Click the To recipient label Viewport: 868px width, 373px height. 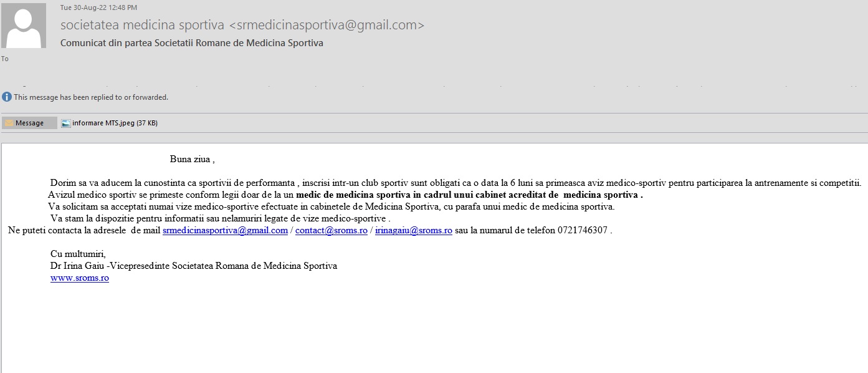5,59
